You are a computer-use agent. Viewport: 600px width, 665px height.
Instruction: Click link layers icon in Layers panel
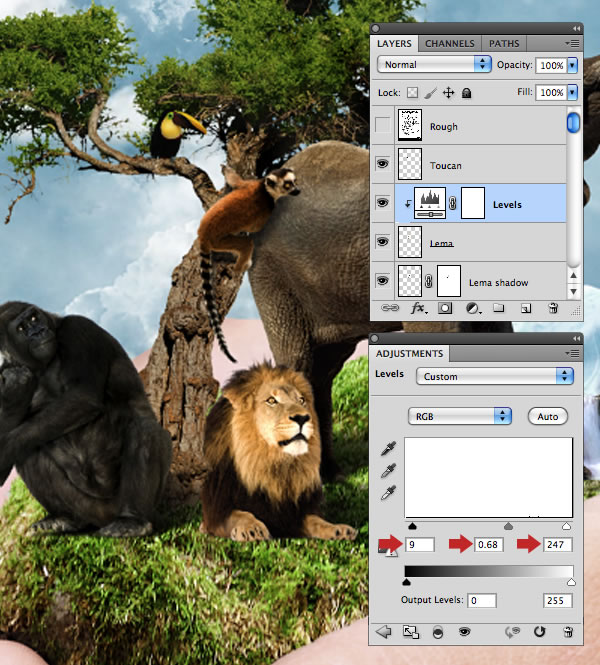390,308
